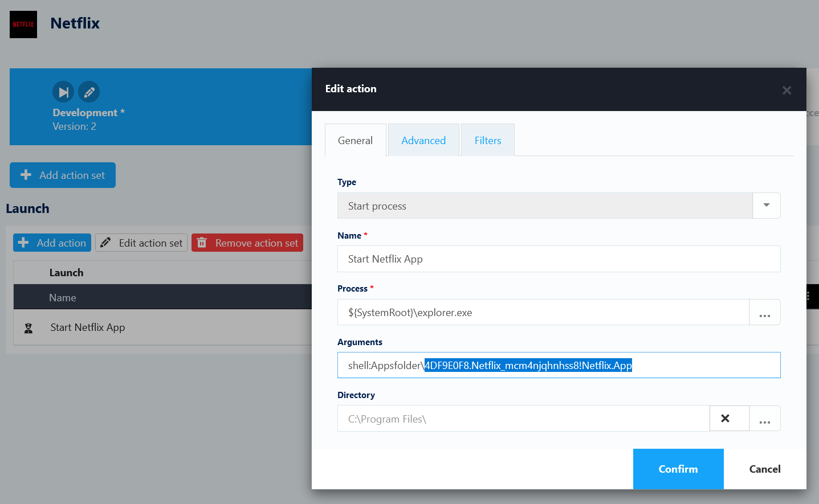
Task: Click the Arguments input field
Action: pyautogui.click(x=559, y=365)
